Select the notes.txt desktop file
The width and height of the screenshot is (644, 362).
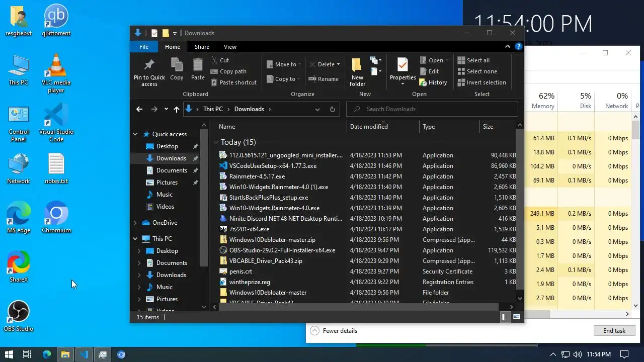point(56,168)
